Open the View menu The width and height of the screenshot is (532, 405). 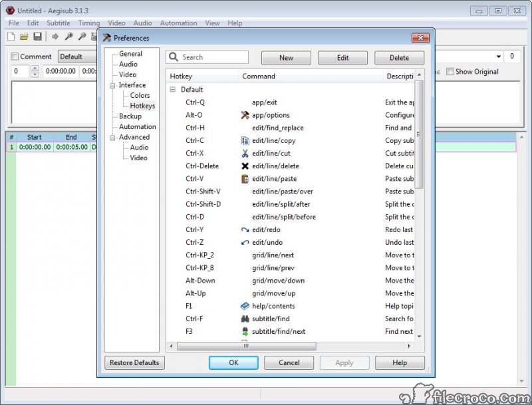click(x=212, y=23)
